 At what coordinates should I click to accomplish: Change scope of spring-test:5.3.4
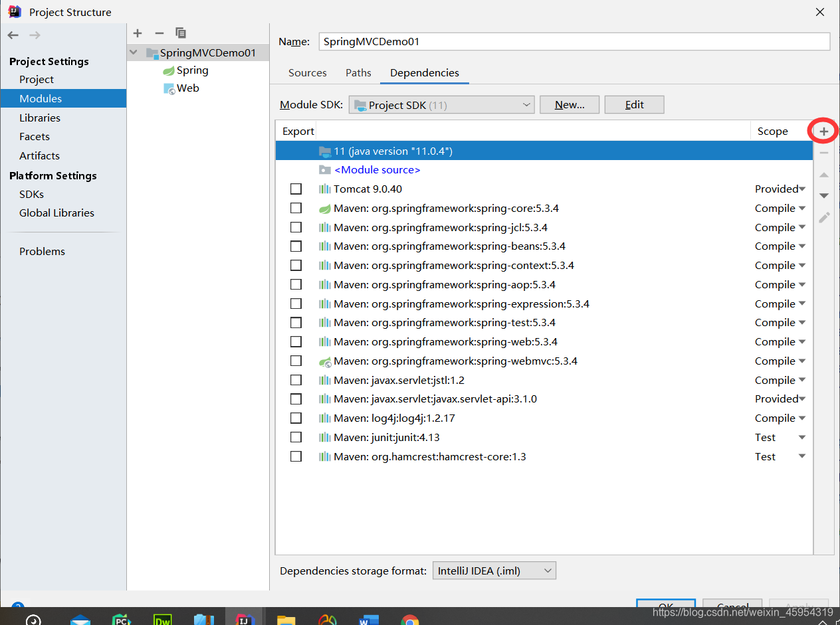tap(780, 323)
